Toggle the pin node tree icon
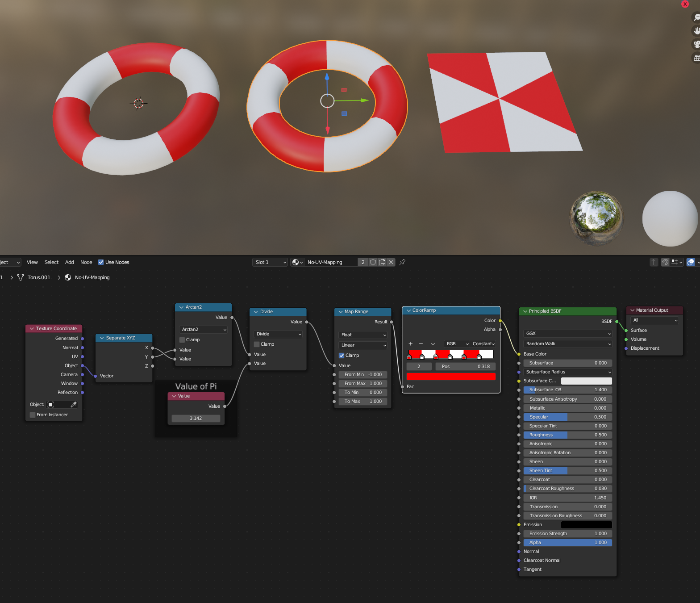The width and height of the screenshot is (700, 603). pyautogui.click(x=402, y=262)
